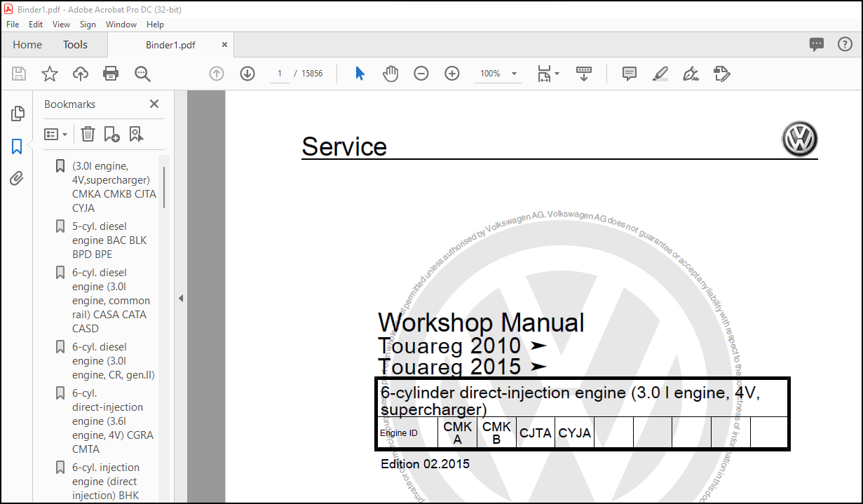Expand the fit page options dropdown arrow
Image resolution: width=863 pixels, height=504 pixels.
click(557, 73)
